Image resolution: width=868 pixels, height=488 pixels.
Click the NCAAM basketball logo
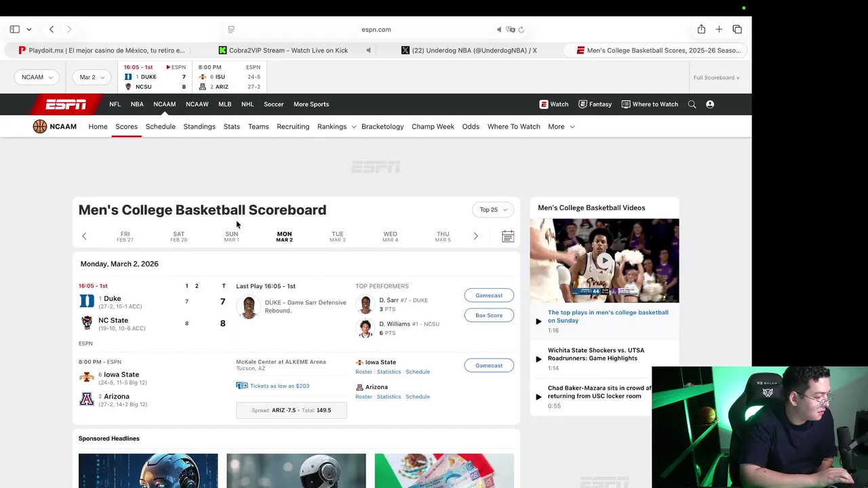40,126
